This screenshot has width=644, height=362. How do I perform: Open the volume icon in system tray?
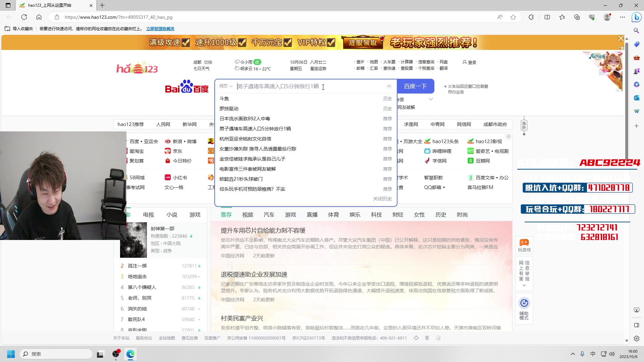[x=612, y=354]
